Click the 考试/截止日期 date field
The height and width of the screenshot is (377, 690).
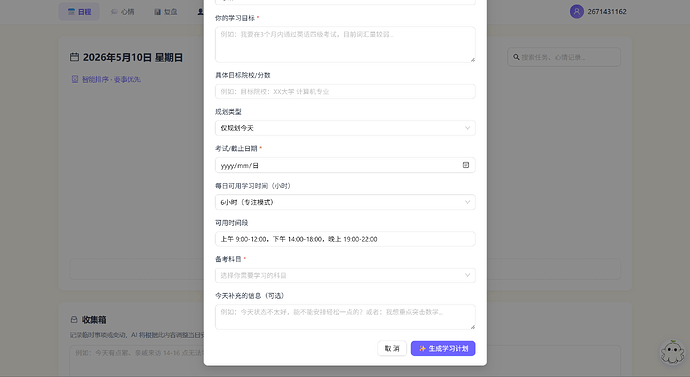point(345,165)
